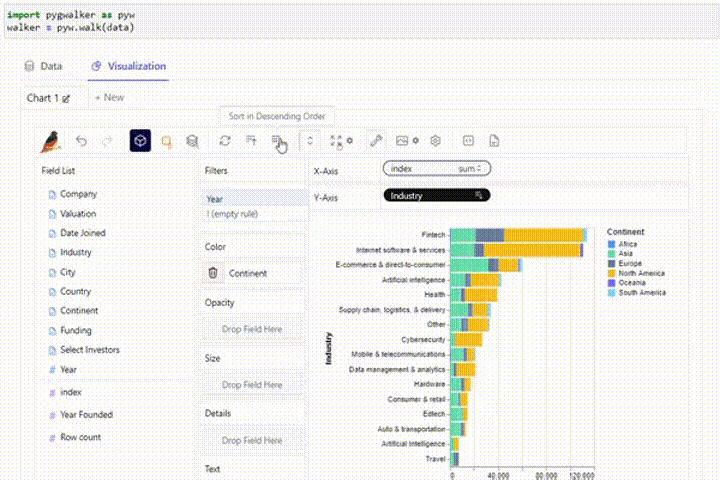Click the Edtech axis label

tap(434, 414)
